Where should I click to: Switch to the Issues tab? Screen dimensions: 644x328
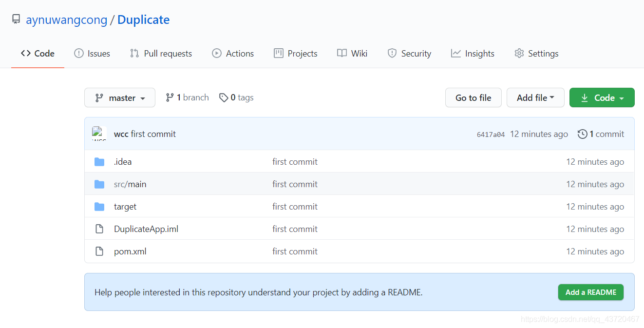pos(92,54)
